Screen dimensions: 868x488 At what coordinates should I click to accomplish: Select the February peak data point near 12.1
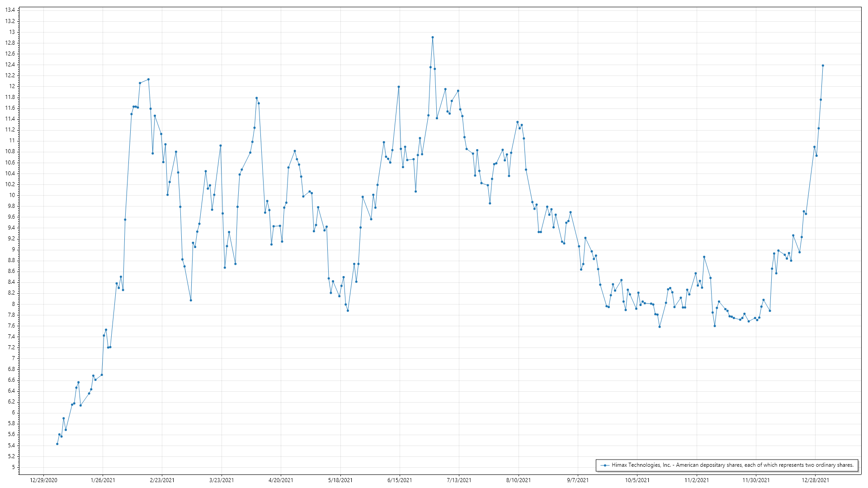(148, 80)
